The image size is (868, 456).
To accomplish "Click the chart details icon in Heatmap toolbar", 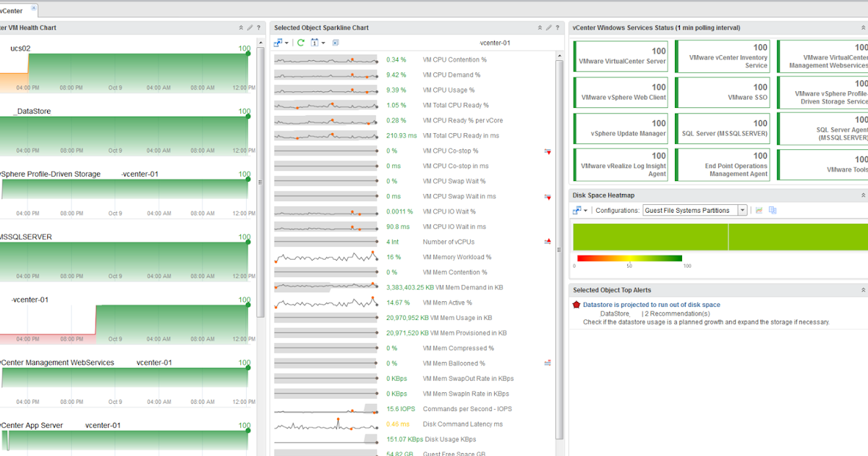I will pyautogui.click(x=759, y=210).
